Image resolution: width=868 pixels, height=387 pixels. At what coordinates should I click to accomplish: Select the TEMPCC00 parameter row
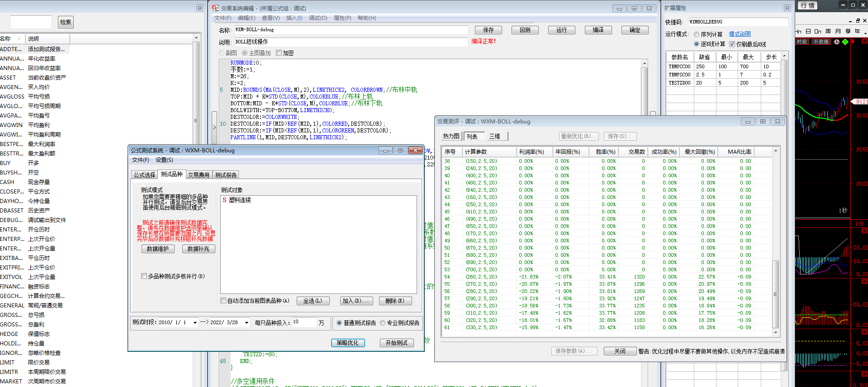pos(724,66)
